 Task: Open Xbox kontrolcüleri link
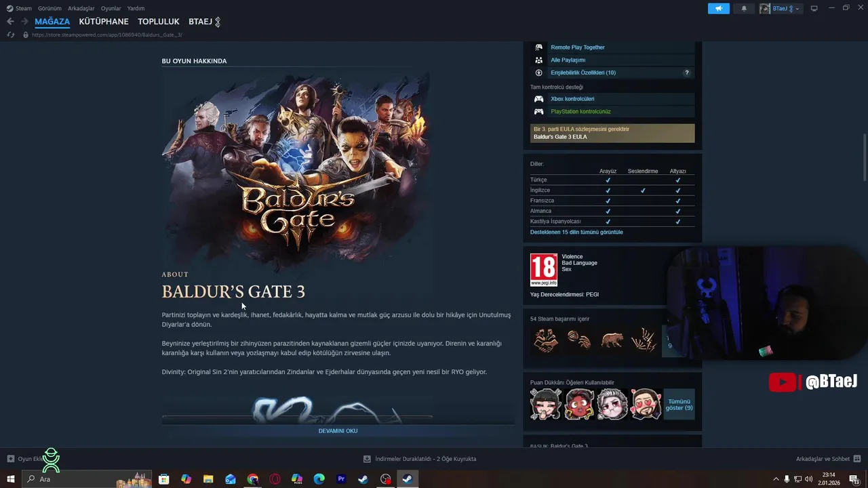click(572, 99)
